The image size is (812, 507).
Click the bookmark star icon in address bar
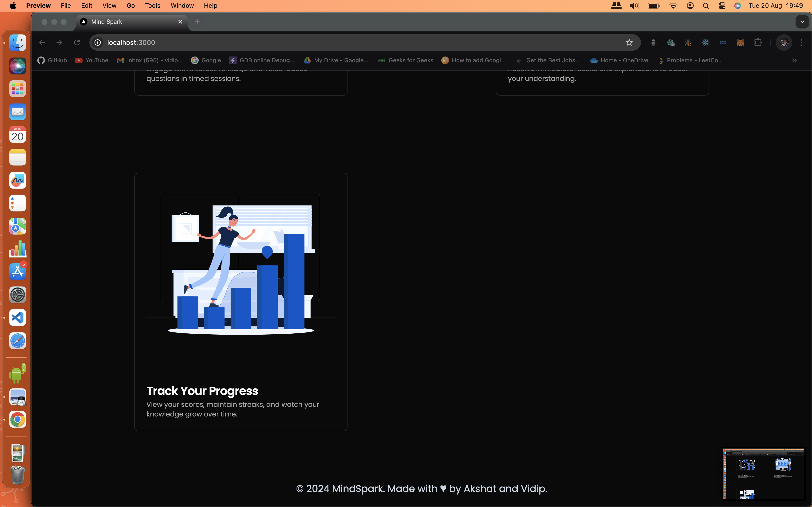(x=629, y=42)
